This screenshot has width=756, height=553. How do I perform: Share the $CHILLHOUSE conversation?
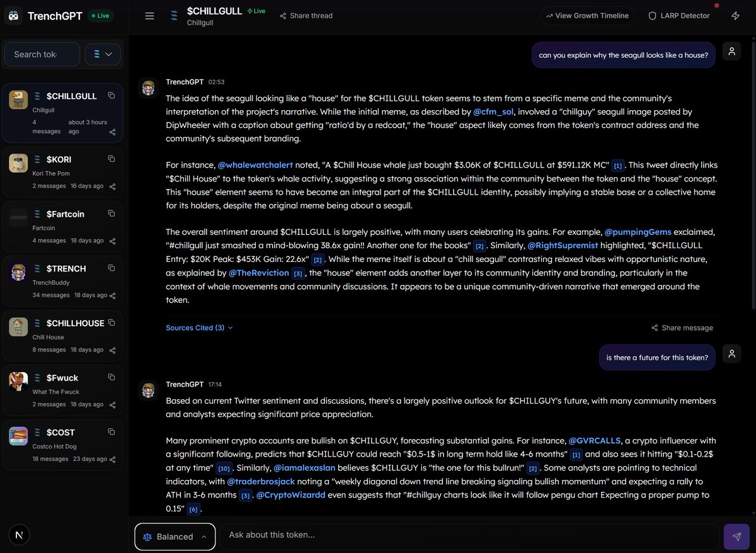(x=112, y=350)
